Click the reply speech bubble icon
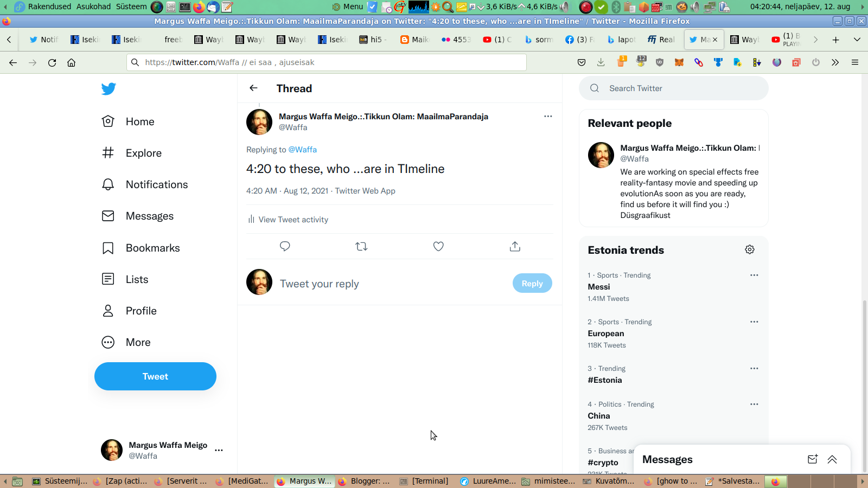Screen dimensions: 868x488 coord(285,246)
